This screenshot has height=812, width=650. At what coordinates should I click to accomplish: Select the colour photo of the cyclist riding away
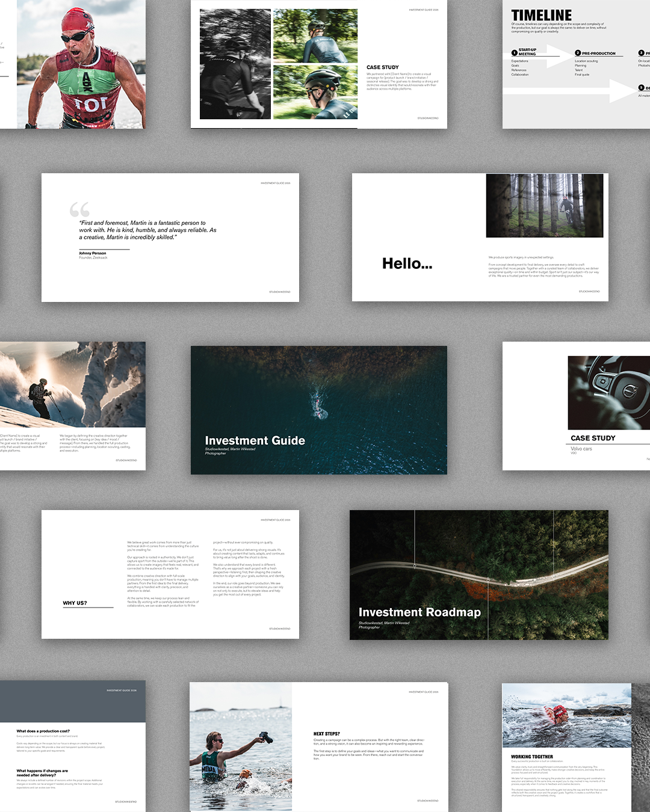(x=315, y=36)
